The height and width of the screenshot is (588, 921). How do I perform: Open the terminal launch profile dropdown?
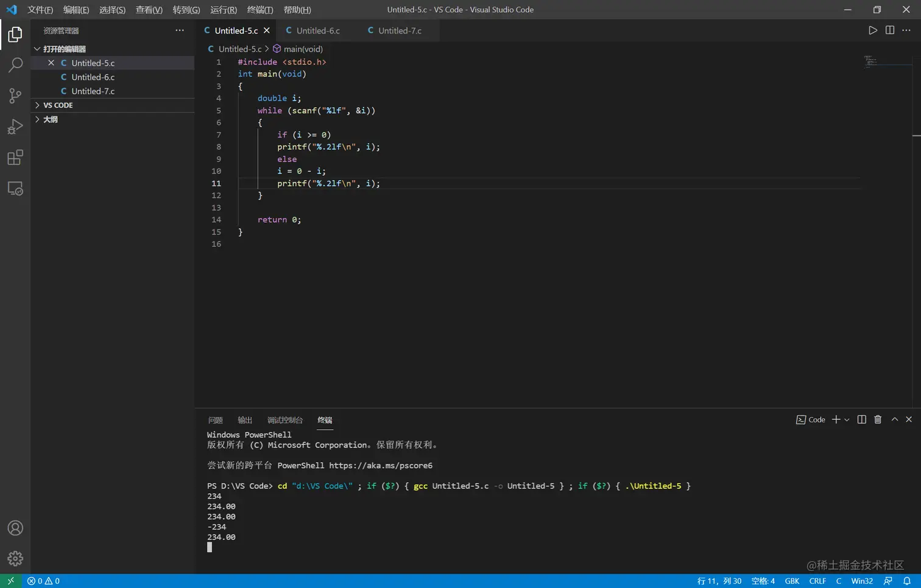pyautogui.click(x=847, y=420)
